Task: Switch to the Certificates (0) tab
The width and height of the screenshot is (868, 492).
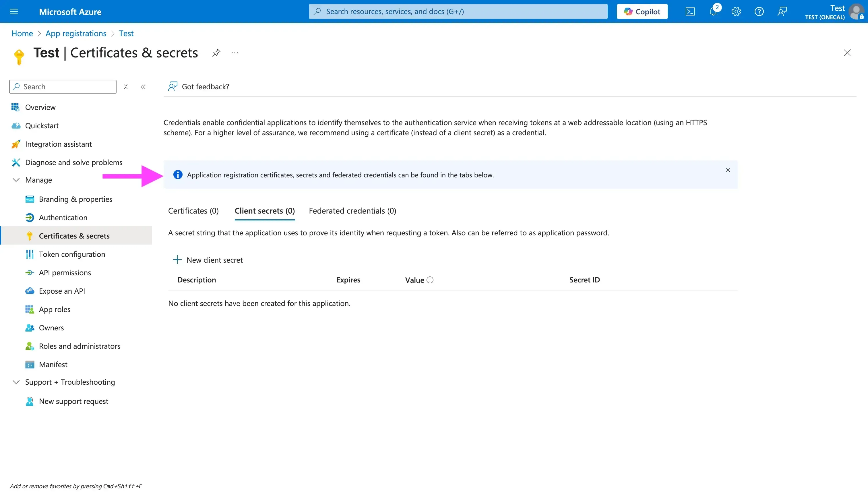Action: [x=193, y=210]
